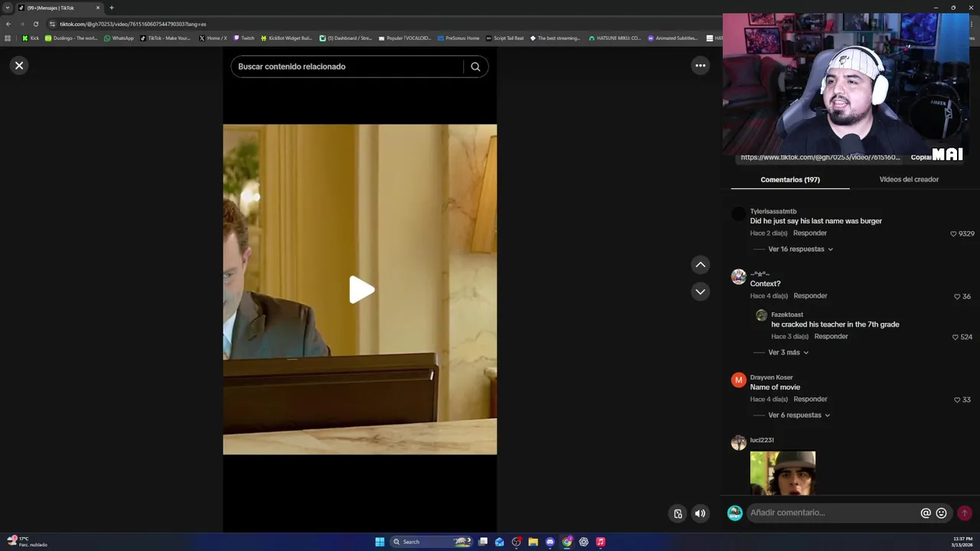The width and height of the screenshot is (980, 551).
Task: Open a new browser tab with plus
Action: (x=111, y=8)
